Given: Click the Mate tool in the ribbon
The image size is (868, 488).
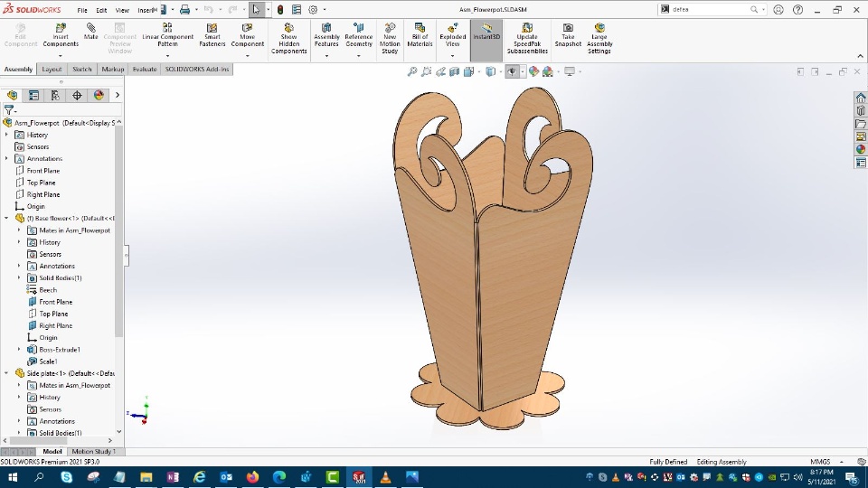Looking at the screenshot, I should tap(91, 33).
